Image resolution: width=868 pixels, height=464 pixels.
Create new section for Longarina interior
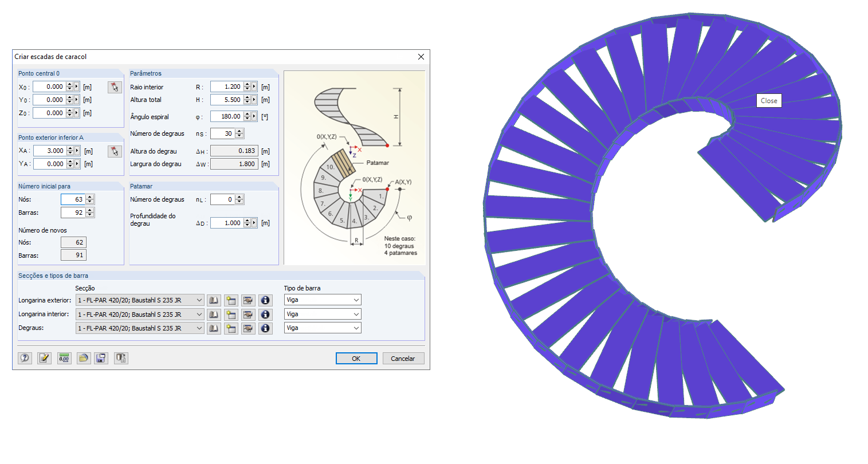click(x=231, y=314)
